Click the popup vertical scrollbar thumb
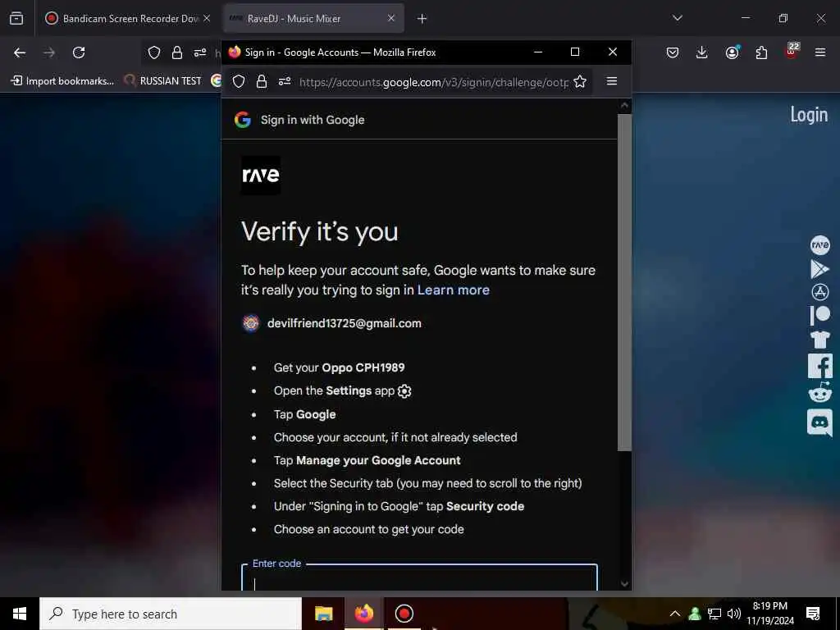 tap(624, 282)
